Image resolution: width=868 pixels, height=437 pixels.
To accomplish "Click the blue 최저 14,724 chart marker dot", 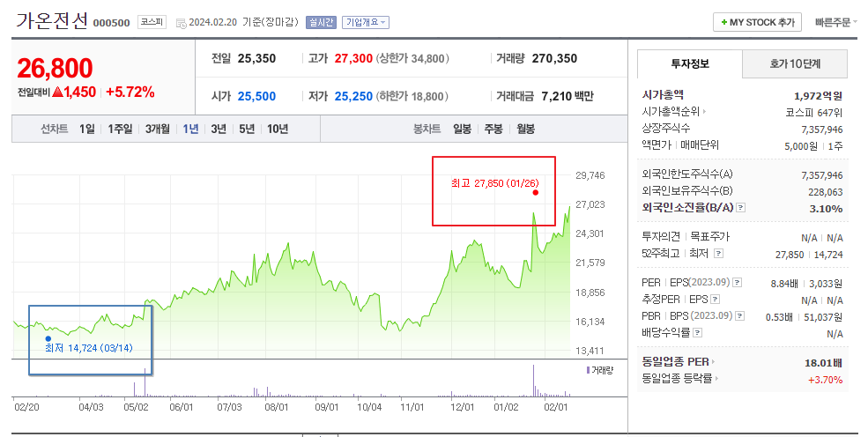I will click(x=48, y=338).
